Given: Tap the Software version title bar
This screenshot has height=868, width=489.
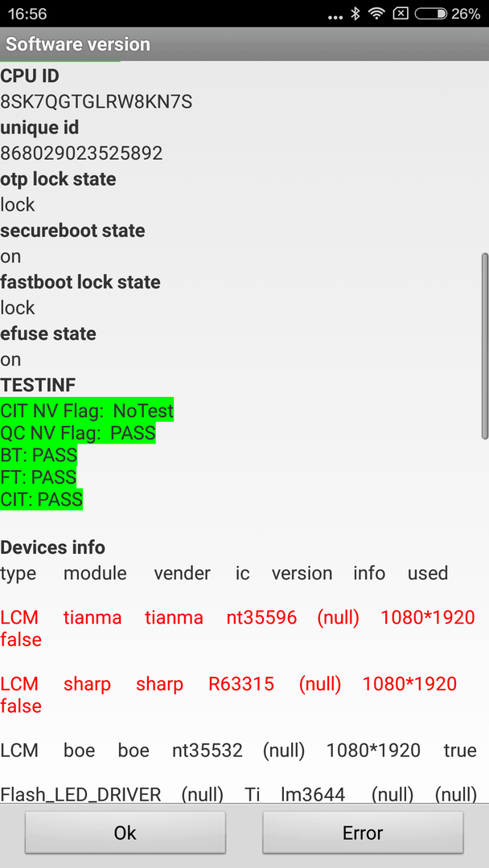Looking at the screenshot, I should click(x=244, y=44).
